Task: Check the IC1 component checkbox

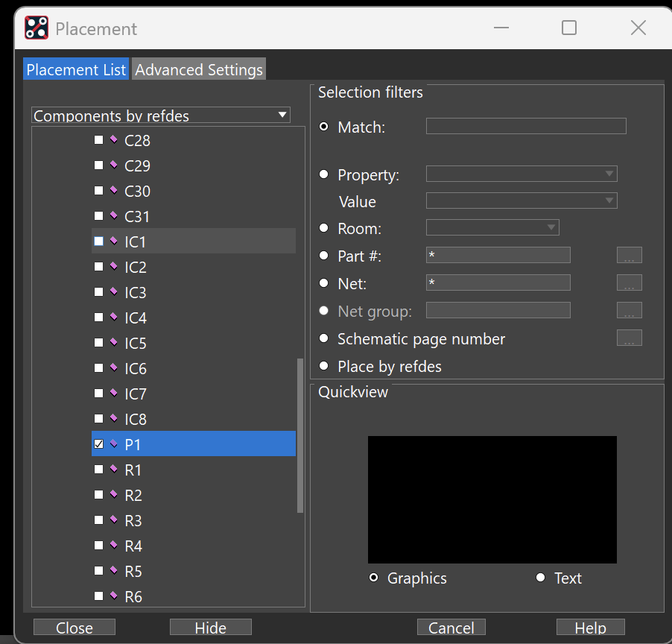Action: pos(98,241)
